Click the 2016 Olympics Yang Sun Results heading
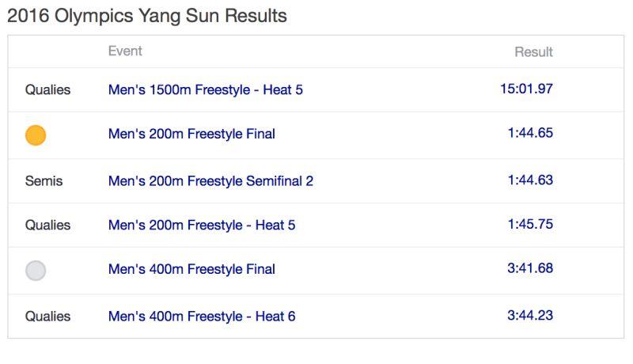The height and width of the screenshot is (364, 633). pos(147,16)
